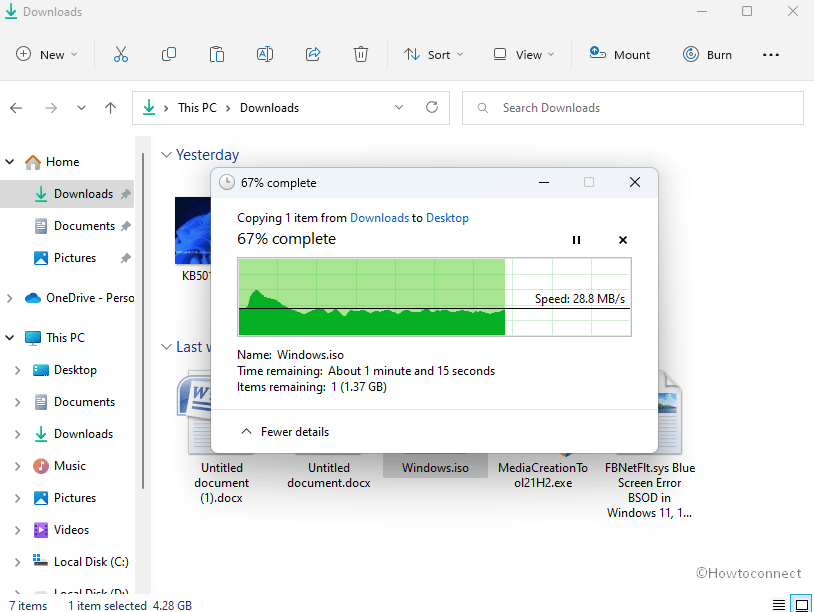Expand Local Disk (C:) node

[x=18, y=562]
